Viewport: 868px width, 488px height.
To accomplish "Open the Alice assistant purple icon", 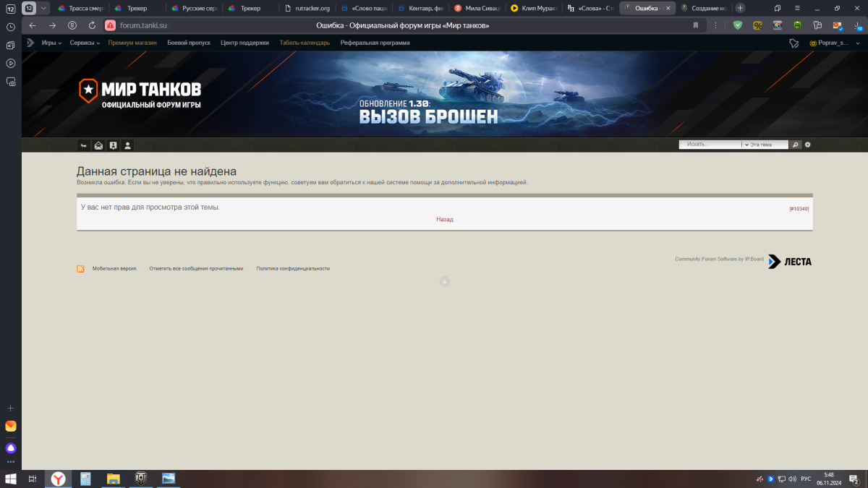I will tap(11, 448).
